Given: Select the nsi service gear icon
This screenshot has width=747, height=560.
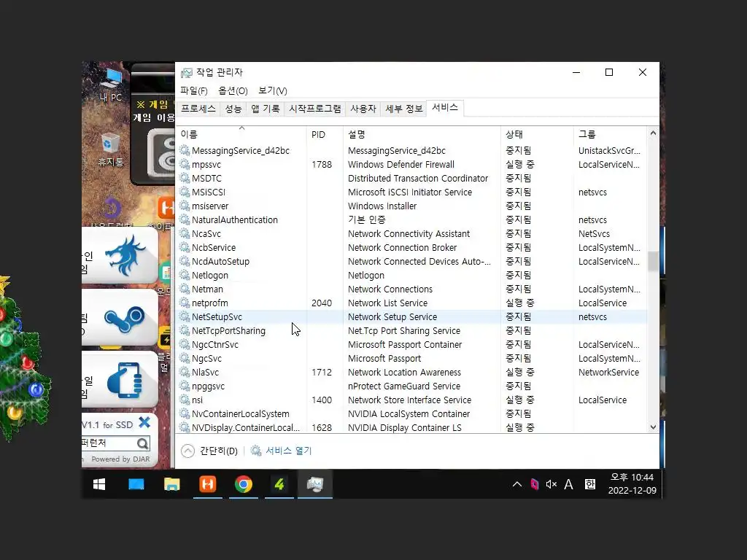Looking at the screenshot, I should click(185, 400).
